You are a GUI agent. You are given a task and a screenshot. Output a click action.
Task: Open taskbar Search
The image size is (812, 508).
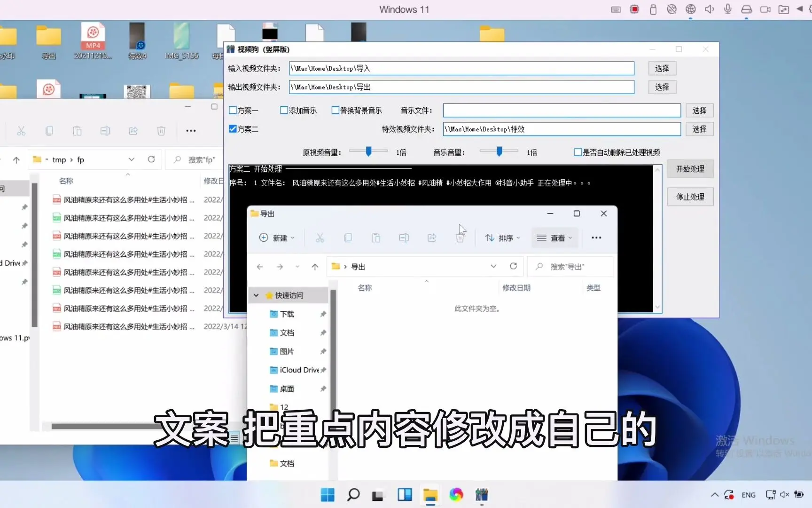(x=353, y=495)
